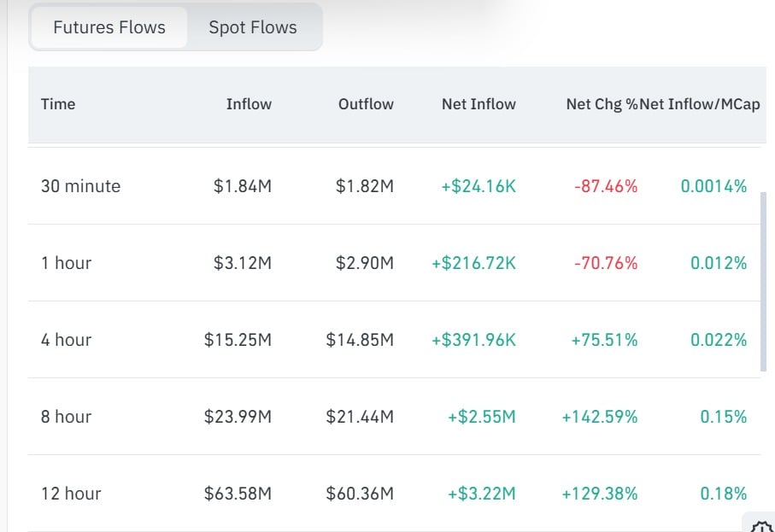775x532 pixels.
Task: Select the 1 hour row label
Action: [x=67, y=263]
